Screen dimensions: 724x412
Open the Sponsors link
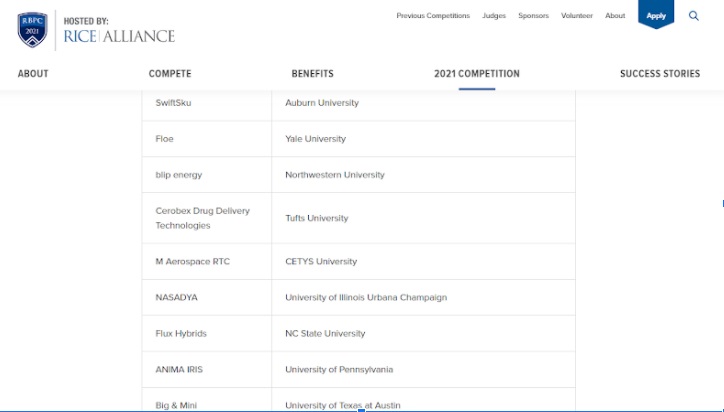533,16
